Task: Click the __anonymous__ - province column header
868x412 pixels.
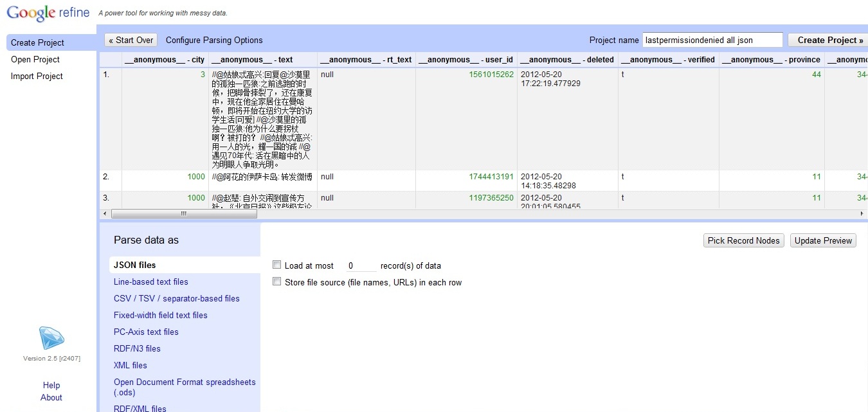Action: 771,60
